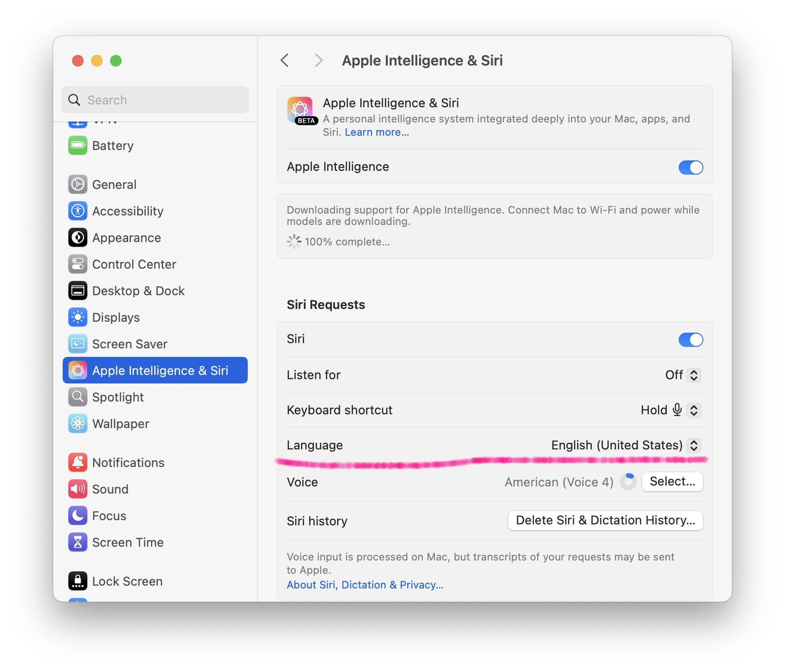
Task: Go back with the left chevron
Action: [285, 61]
